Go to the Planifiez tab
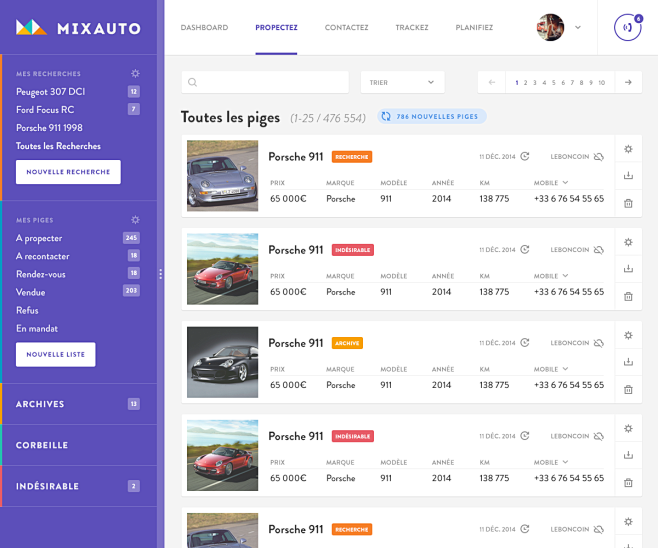This screenshot has height=548, width=658. 474,28
